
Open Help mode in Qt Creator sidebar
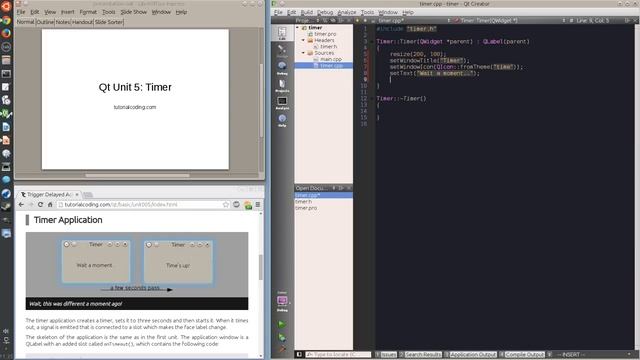coord(282,120)
